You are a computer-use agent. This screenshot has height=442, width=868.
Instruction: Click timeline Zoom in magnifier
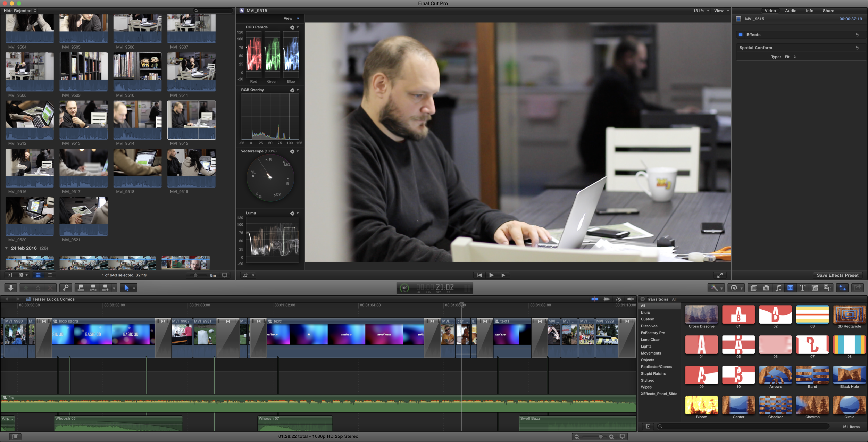611,437
